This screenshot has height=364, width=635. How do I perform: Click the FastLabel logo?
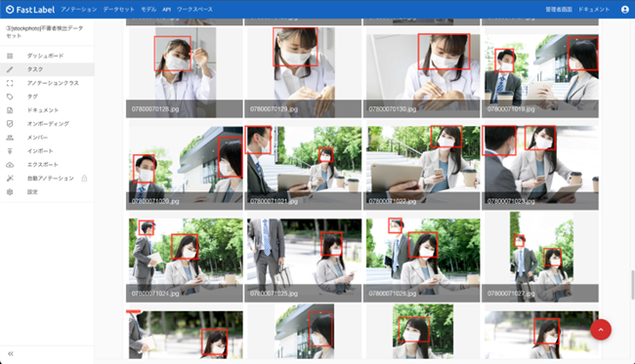click(30, 10)
